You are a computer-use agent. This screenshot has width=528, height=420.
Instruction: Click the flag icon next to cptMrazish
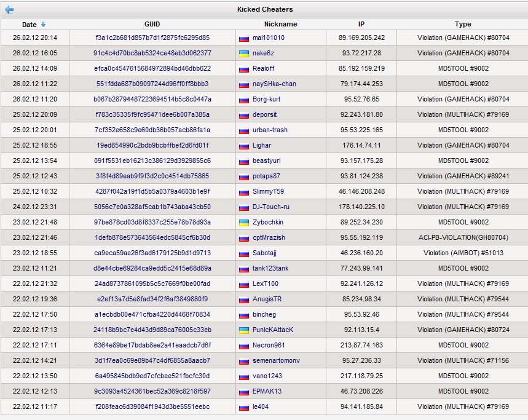click(x=244, y=238)
